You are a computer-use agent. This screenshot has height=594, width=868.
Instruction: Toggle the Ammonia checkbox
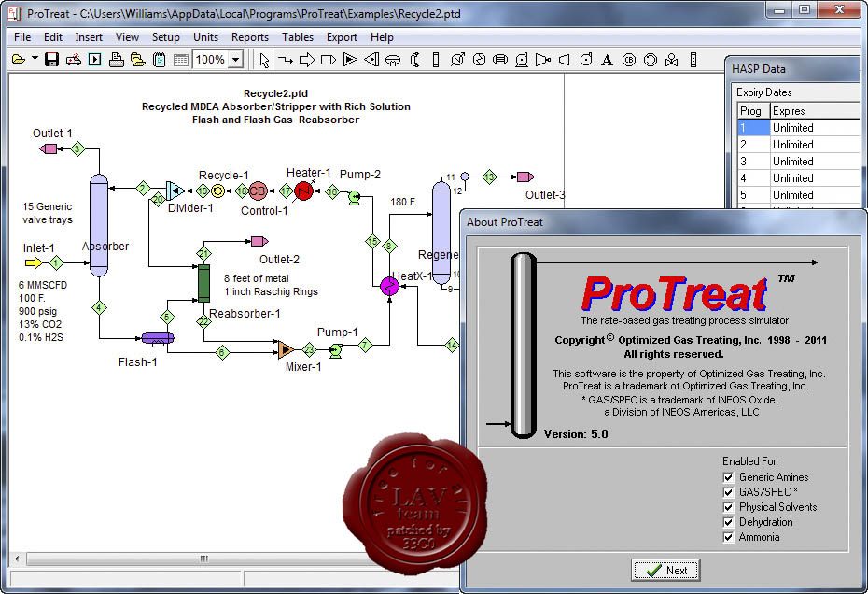point(728,537)
